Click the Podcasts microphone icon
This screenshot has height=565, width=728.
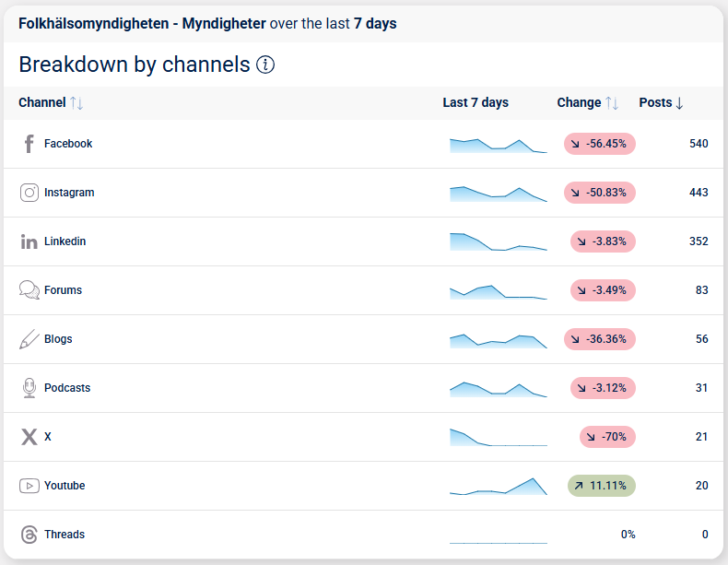coord(29,388)
